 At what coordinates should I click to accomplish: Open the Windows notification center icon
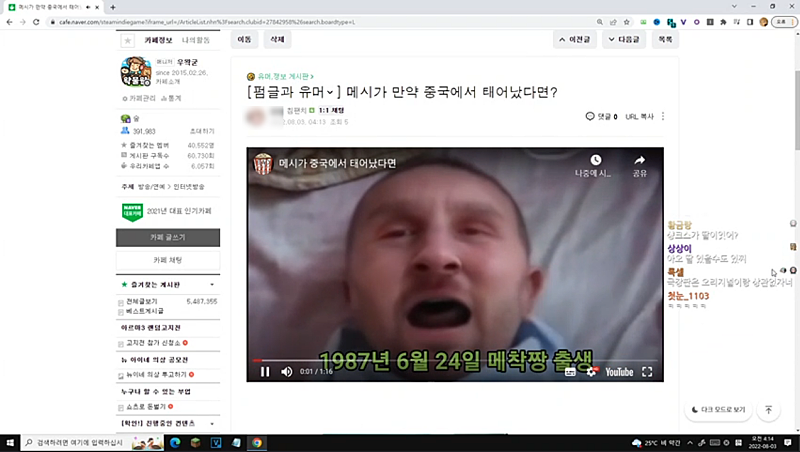pyautogui.click(x=788, y=443)
